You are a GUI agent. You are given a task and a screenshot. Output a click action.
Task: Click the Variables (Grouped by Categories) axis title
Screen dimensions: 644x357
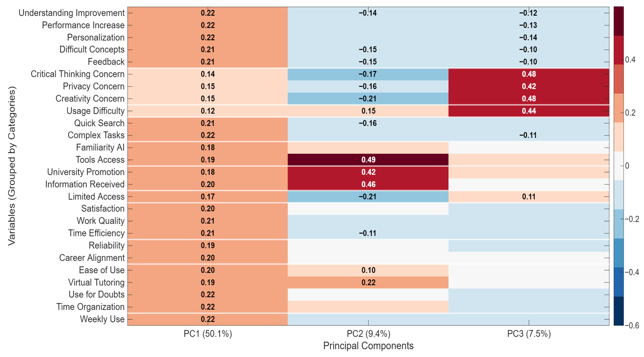pos(12,166)
